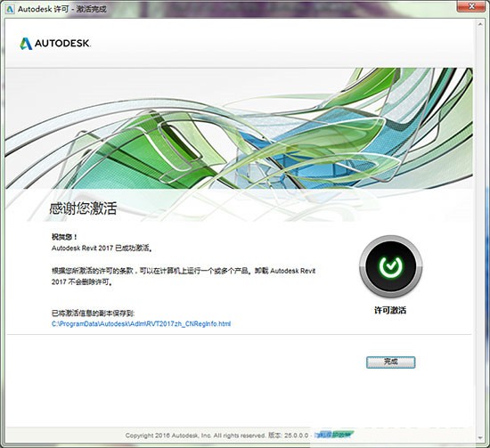
Task: Click the 完成 button to finish activation
Action: tap(390, 362)
